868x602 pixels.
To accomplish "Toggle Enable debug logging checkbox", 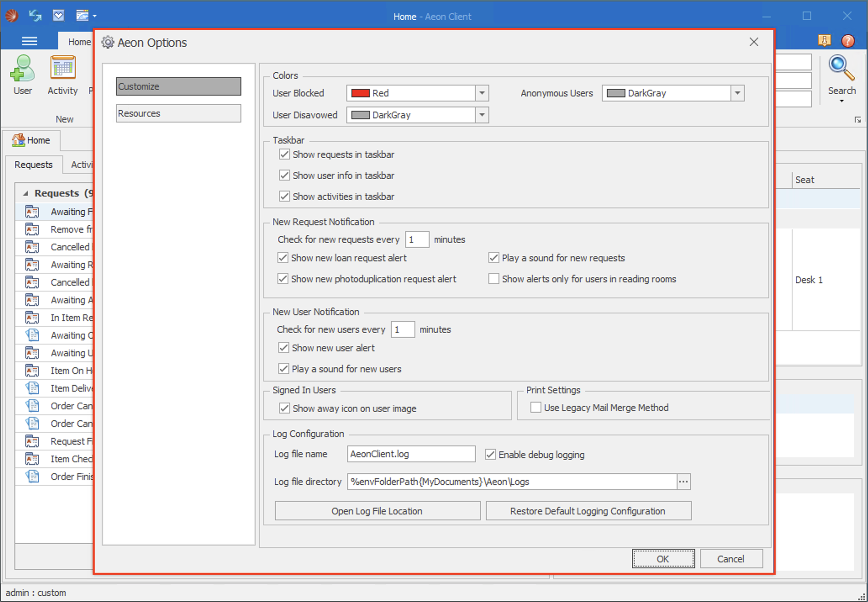I will click(x=490, y=454).
